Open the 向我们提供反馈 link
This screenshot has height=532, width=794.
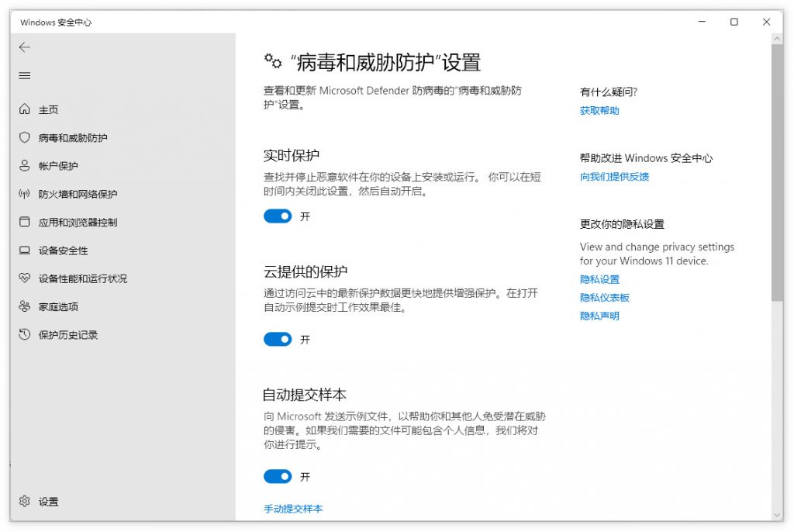pos(614,177)
